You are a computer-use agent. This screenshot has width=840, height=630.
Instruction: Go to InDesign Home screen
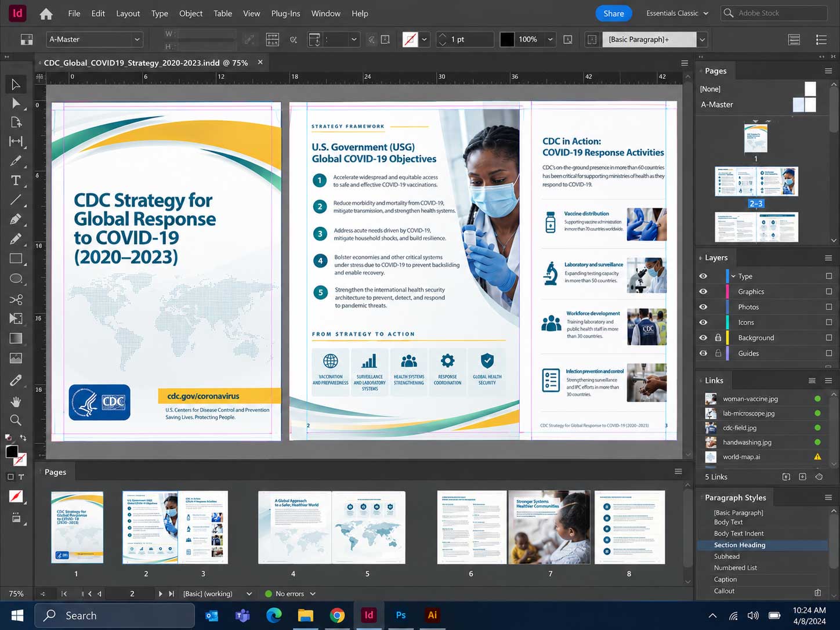(46, 13)
